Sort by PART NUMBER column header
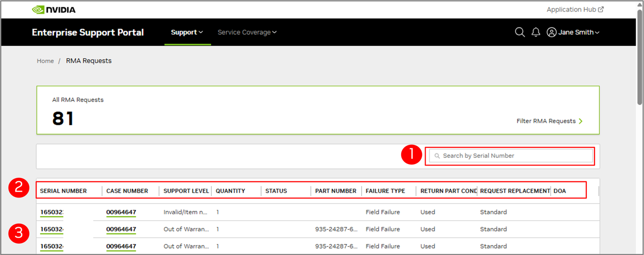The height and width of the screenshot is (255, 644). click(x=336, y=191)
